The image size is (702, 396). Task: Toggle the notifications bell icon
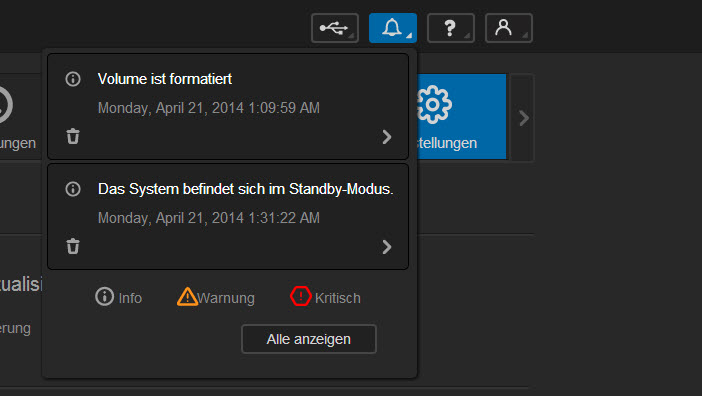[393, 28]
